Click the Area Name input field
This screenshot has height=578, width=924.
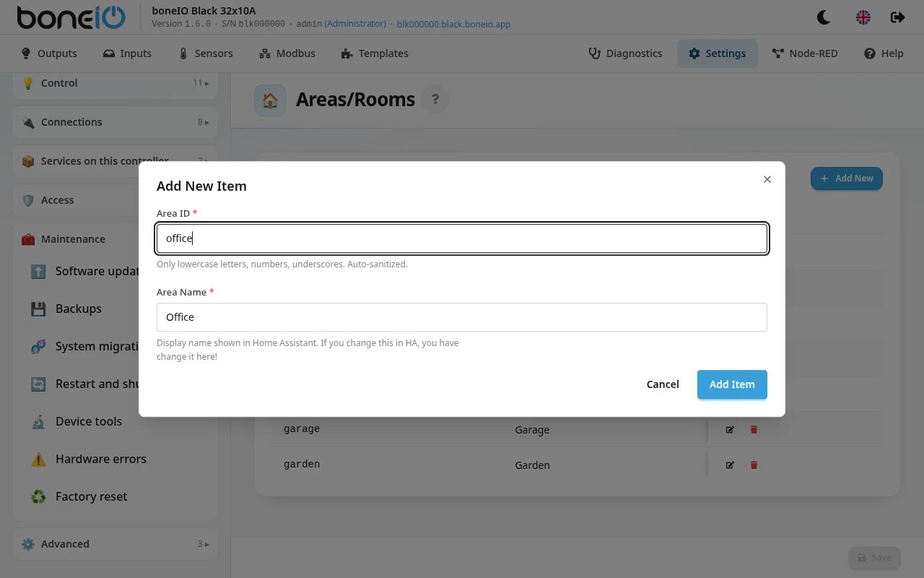coord(462,317)
